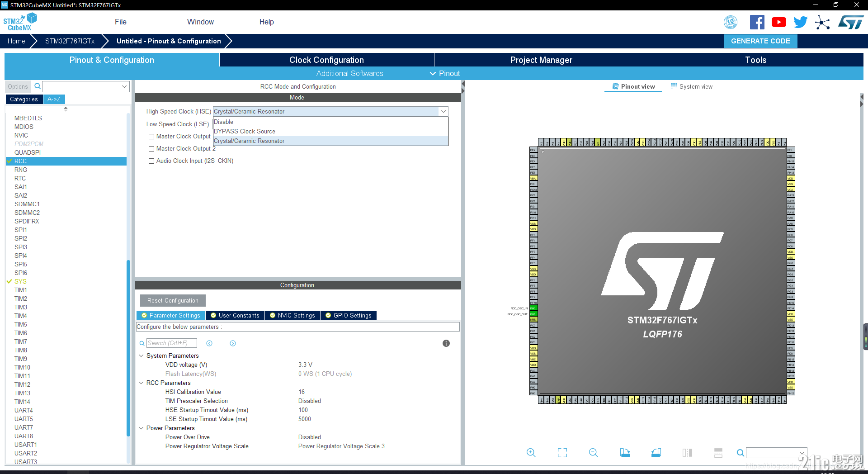The image size is (868, 474).
Task: Click the Options button
Action: coord(18,86)
